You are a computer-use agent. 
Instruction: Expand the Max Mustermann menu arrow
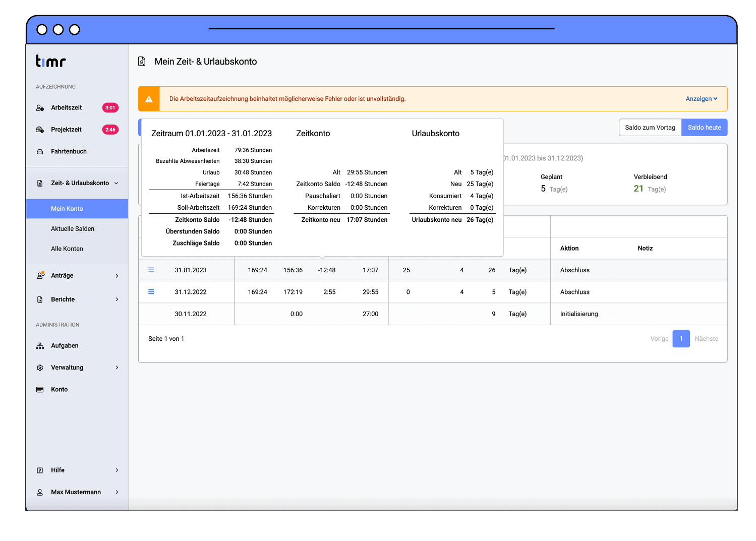point(117,492)
